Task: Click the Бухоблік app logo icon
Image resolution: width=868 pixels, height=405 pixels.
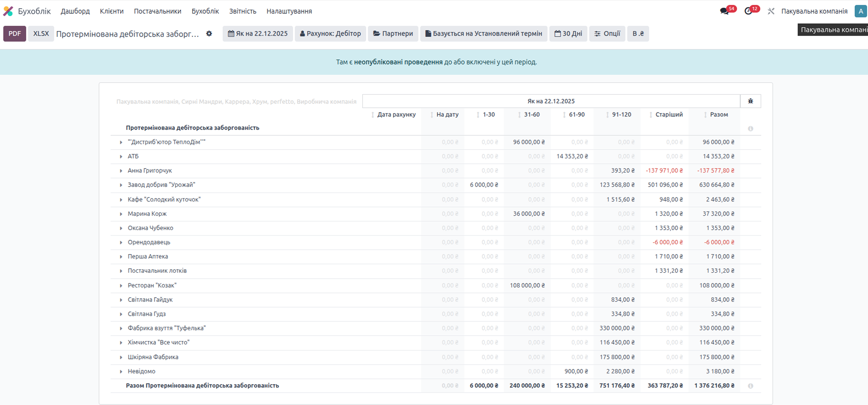Action: coord(8,11)
